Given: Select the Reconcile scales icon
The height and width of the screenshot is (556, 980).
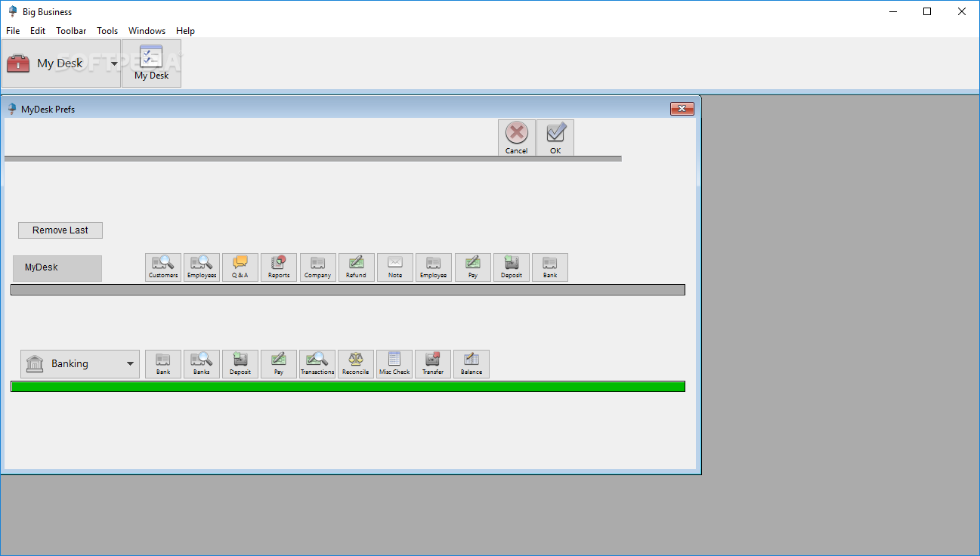Looking at the screenshot, I should (356, 364).
